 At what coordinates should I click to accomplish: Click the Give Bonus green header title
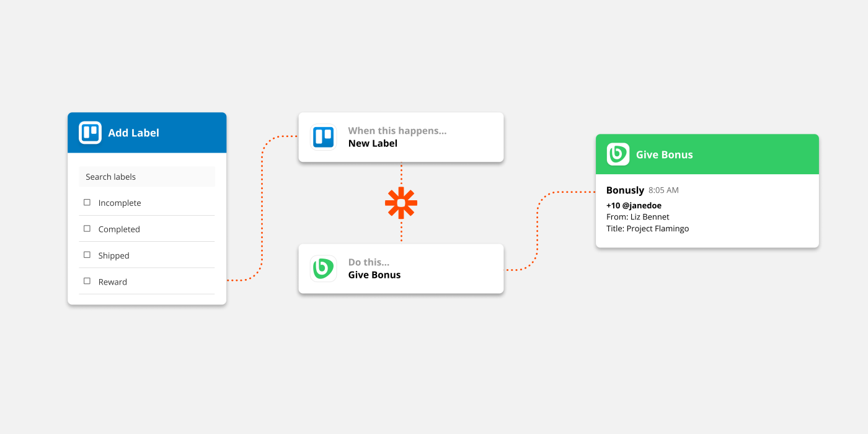[665, 154]
